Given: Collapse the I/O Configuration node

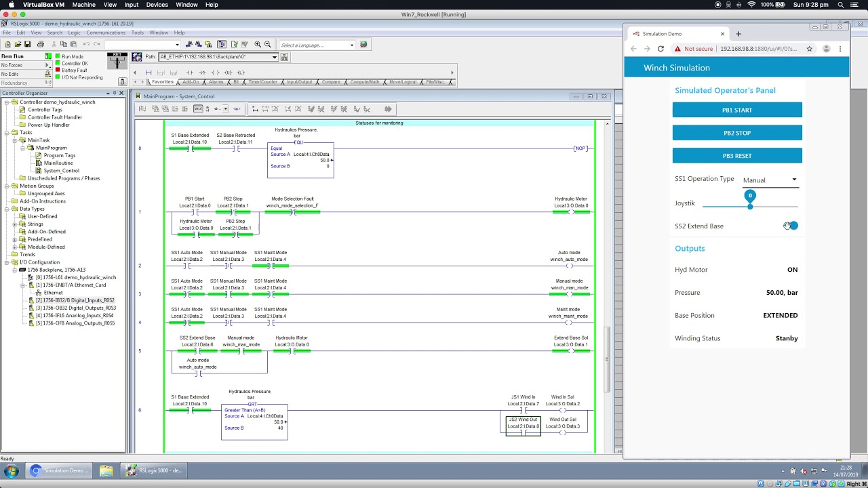Looking at the screenshot, I should [x=7, y=262].
